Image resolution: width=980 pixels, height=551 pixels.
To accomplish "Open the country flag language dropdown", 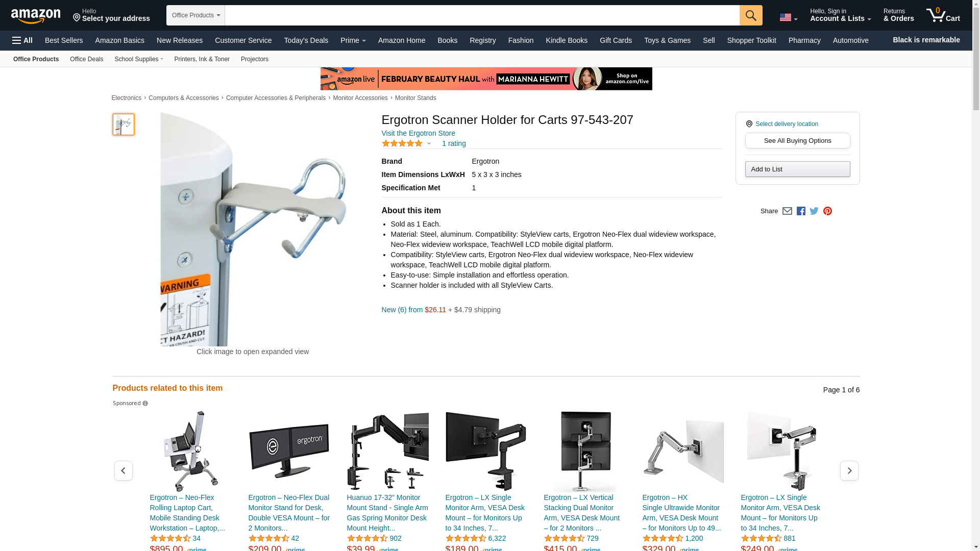I will click(x=789, y=17).
